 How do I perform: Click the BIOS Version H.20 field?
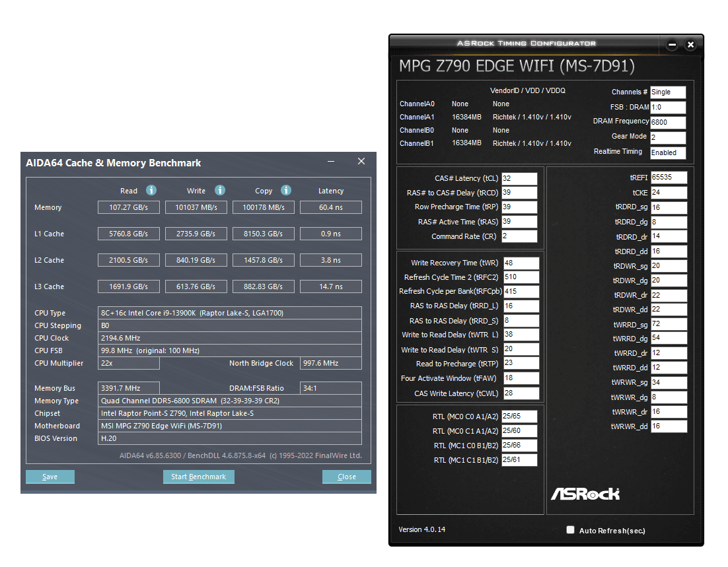click(x=230, y=438)
